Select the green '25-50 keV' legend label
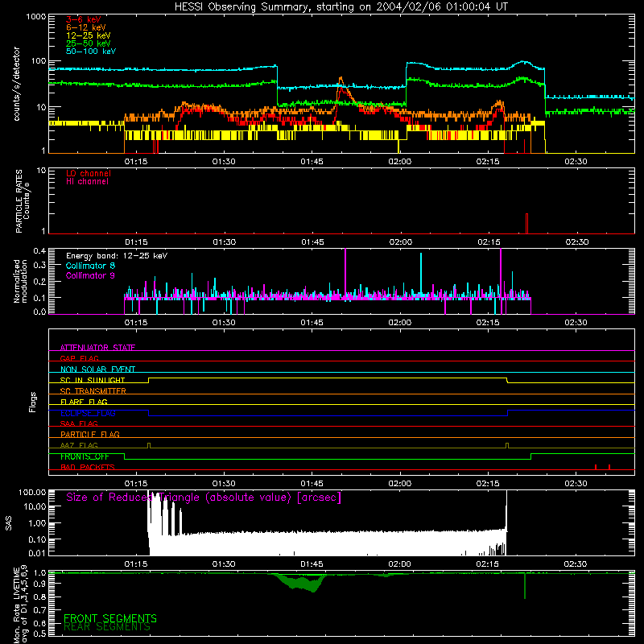Image resolution: width=644 pixels, height=644 pixels. coord(89,43)
